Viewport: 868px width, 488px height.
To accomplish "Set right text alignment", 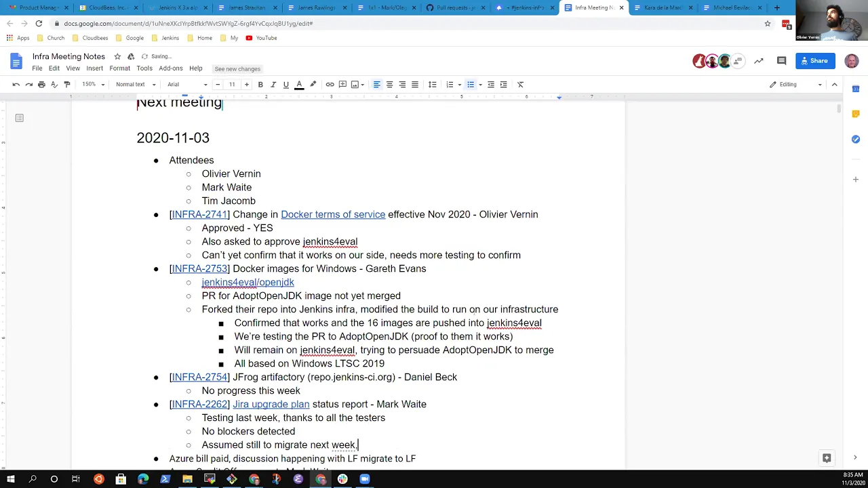I will (402, 85).
